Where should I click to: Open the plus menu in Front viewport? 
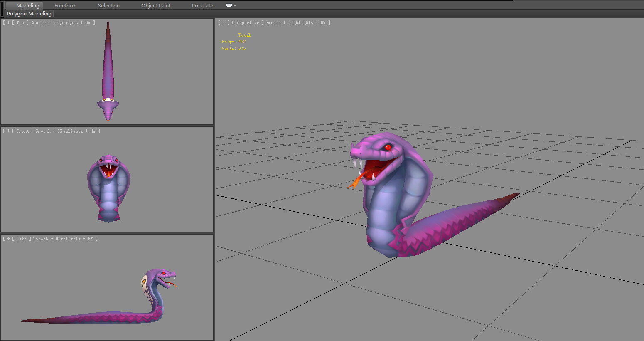pos(9,131)
